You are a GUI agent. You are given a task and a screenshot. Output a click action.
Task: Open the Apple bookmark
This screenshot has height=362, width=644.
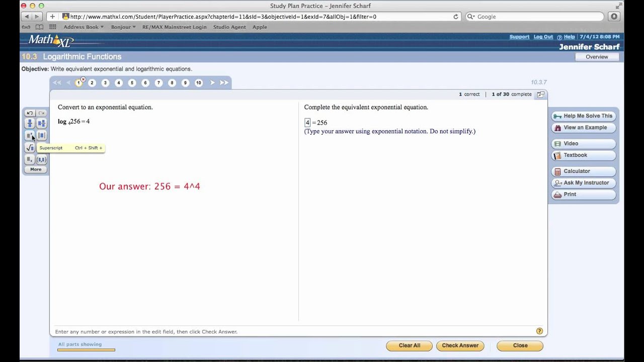260,27
